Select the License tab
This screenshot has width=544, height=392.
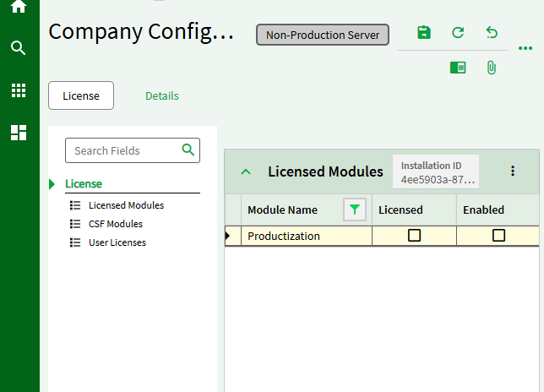81,96
